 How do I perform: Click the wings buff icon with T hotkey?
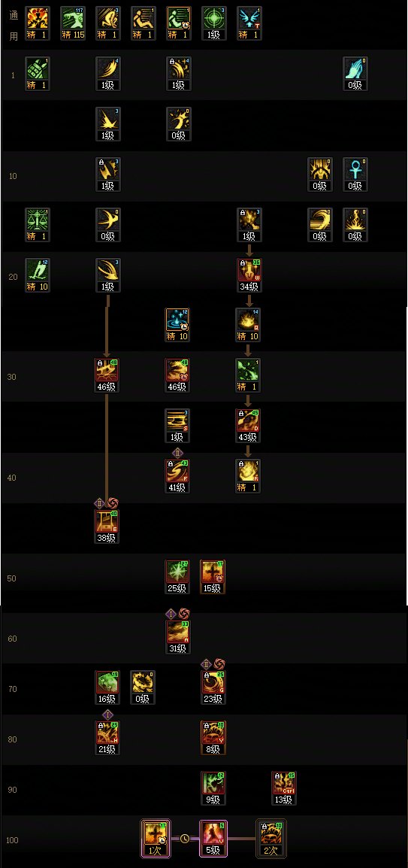pos(249,24)
